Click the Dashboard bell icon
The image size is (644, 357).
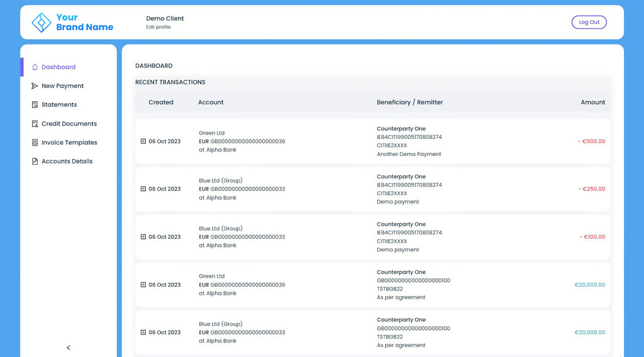35,67
